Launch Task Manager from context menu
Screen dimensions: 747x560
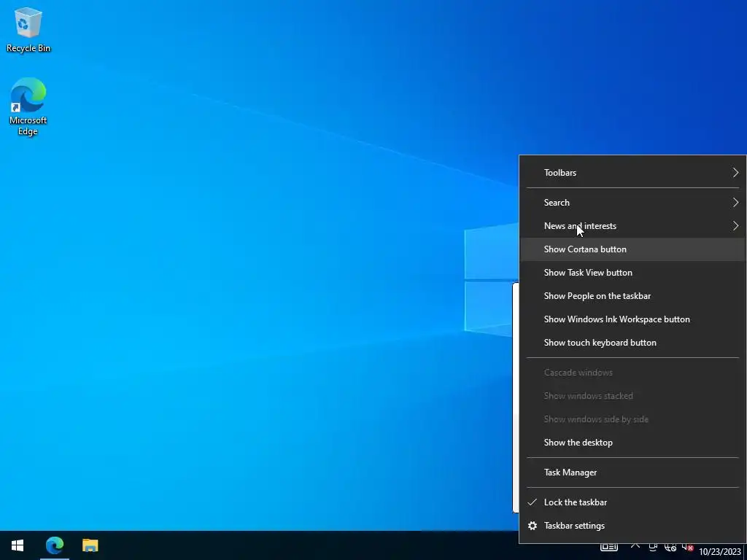coord(632,472)
